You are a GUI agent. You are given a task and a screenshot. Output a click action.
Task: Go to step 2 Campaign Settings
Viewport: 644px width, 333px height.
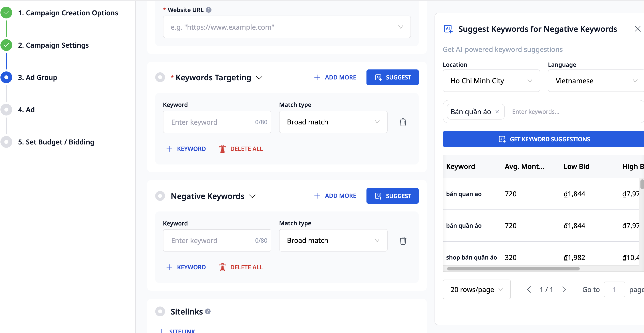click(53, 45)
